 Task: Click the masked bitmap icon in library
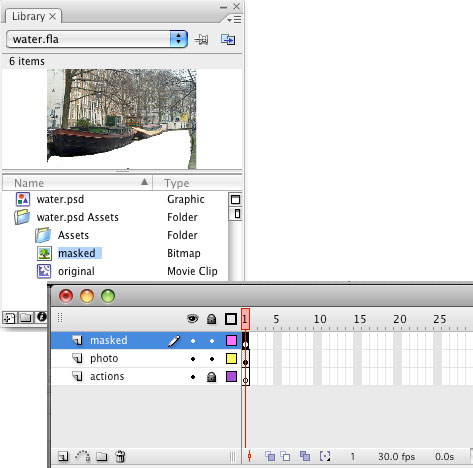[44, 253]
